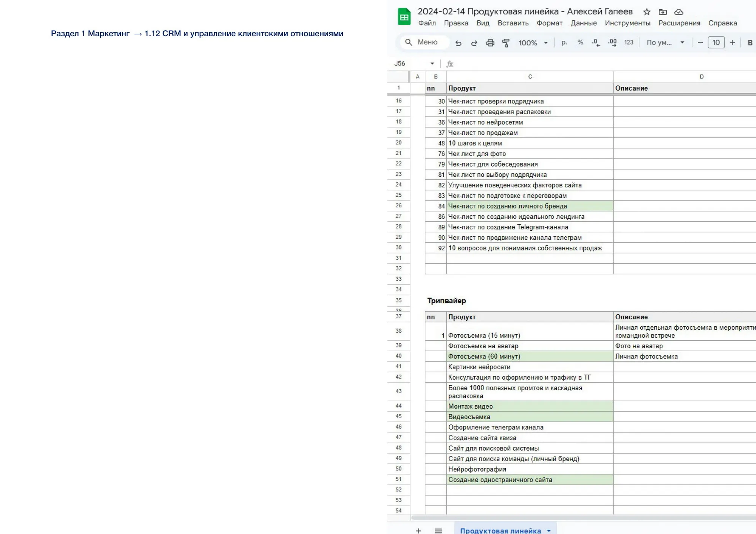Viewport: 756px width, 534px height.
Task: Click the decrease decimal places icon
Action: (x=595, y=43)
